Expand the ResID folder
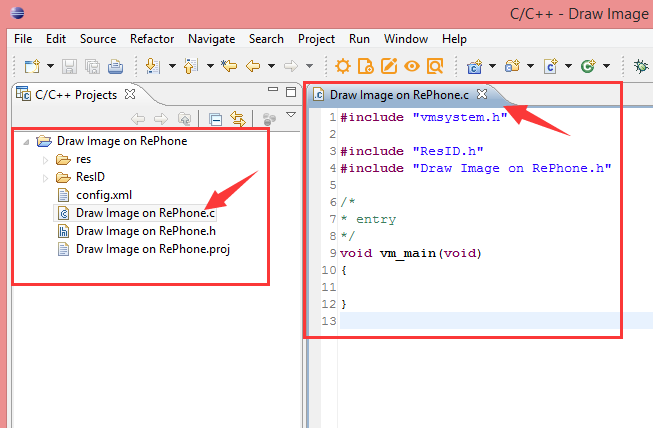This screenshot has width=653, height=428. [45, 178]
